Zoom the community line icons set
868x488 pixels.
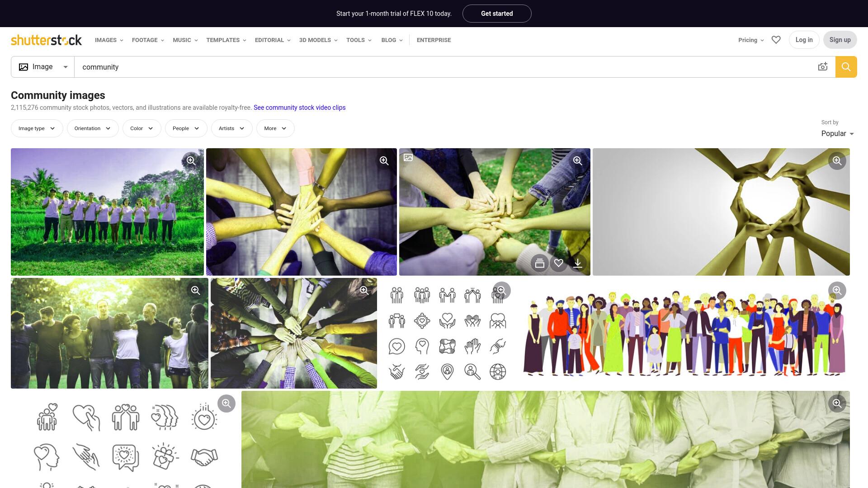tap(501, 291)
